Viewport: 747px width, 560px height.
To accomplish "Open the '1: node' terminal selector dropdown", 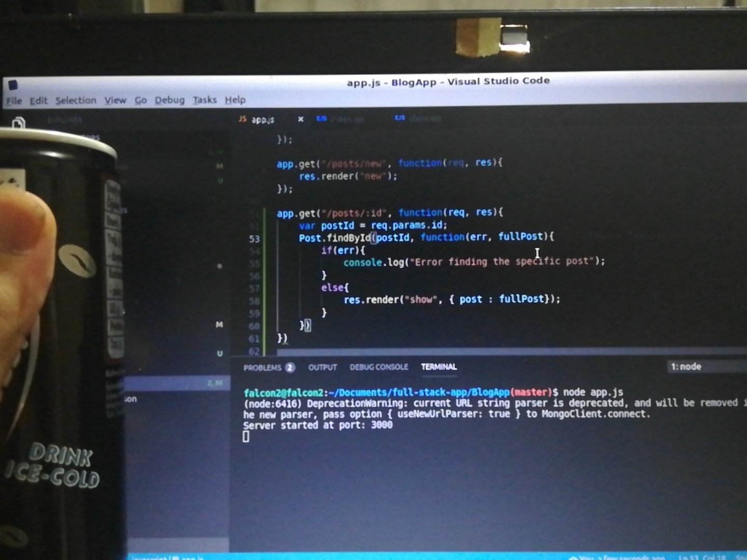I will point(708,367).
